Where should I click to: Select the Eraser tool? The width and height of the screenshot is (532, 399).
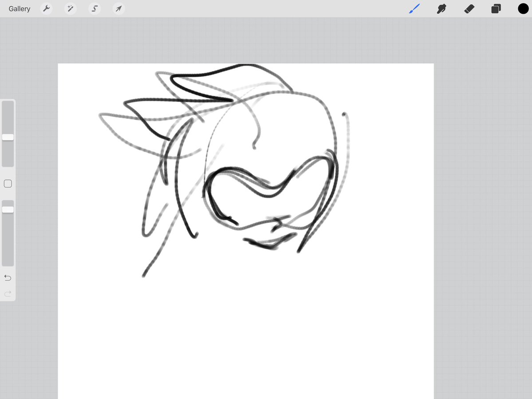pos(469,9)
